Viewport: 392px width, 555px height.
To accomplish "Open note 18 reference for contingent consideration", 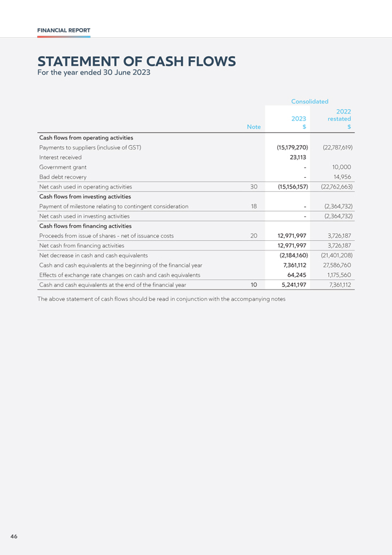I will tap(254, 206).
